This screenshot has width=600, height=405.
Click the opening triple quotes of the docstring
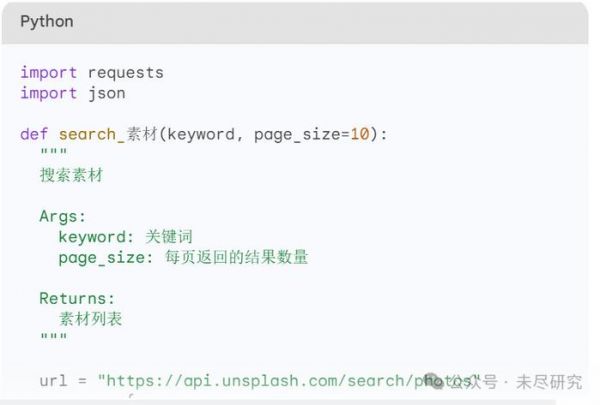coord(53,154)
